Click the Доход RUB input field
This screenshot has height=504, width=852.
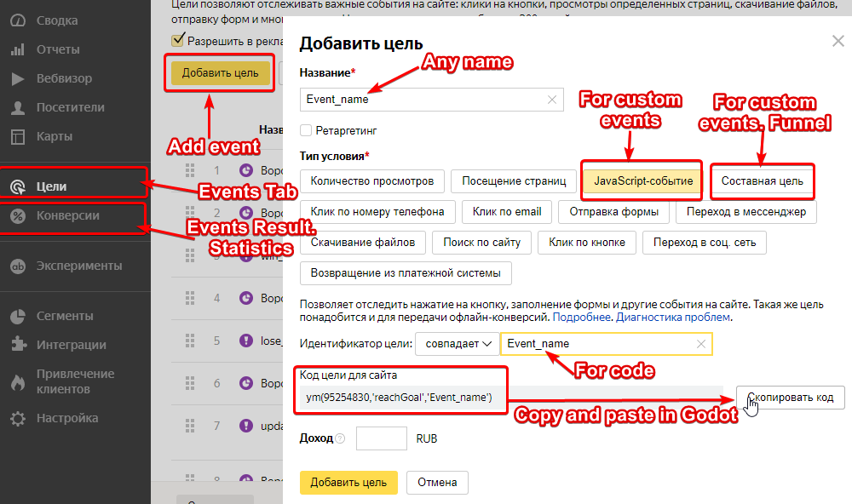(x=382, y=438)
